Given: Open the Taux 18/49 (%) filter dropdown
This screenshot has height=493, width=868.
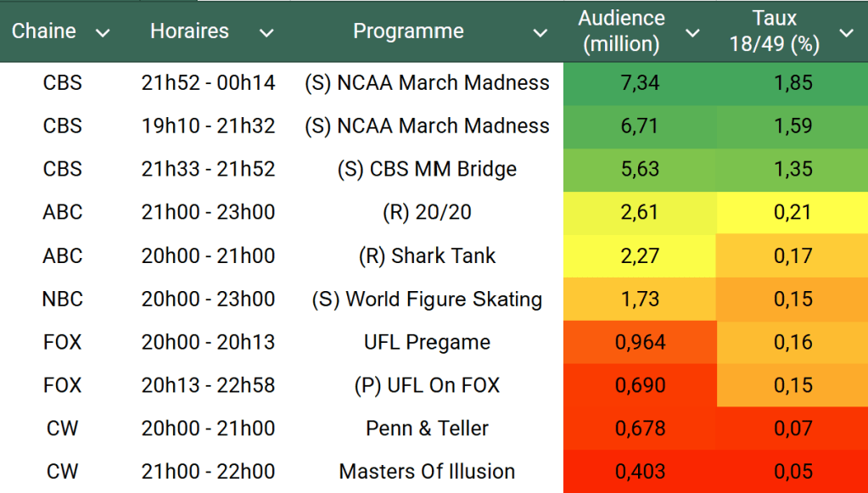Looking at the screenshot, I should 846,33.
